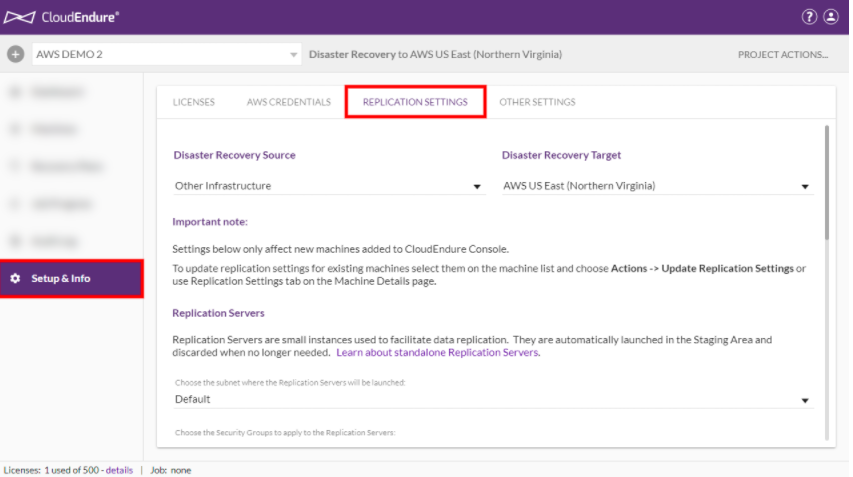Screen dimensions: 853x477
Task: Click the CloudEndure logo
Action: (61, 17)
